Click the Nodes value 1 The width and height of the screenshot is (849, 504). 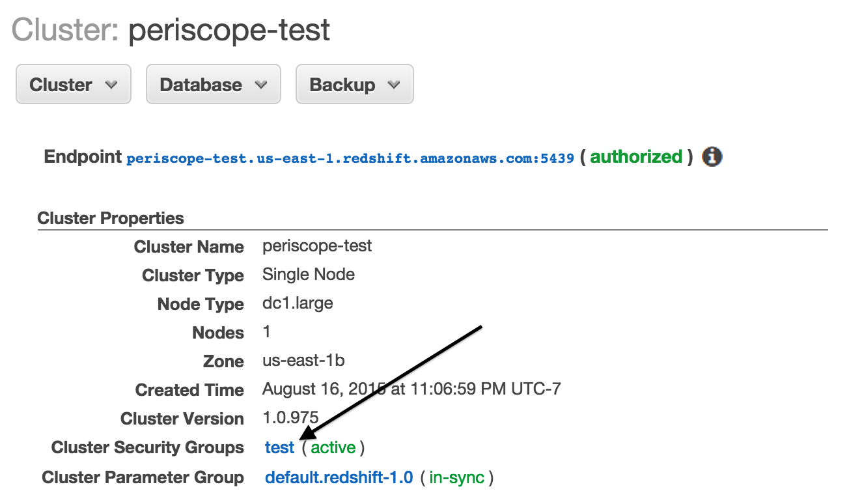[x=267, y=332]
